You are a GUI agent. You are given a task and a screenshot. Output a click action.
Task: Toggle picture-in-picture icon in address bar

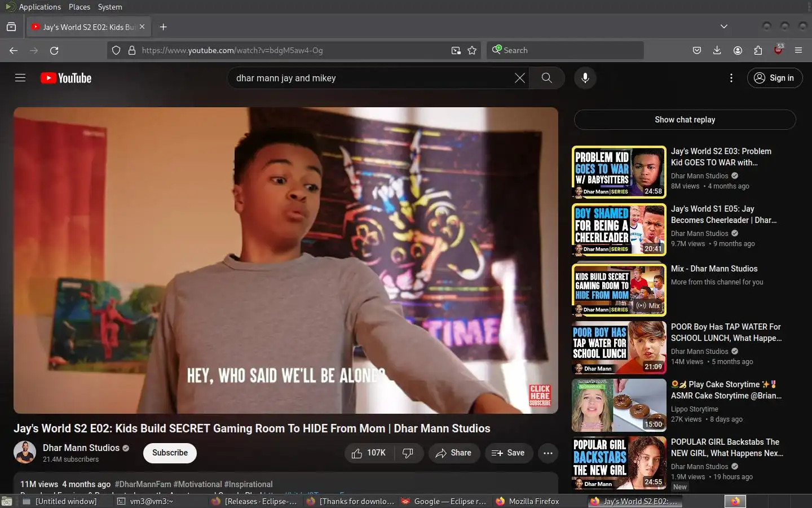point(456,50)
